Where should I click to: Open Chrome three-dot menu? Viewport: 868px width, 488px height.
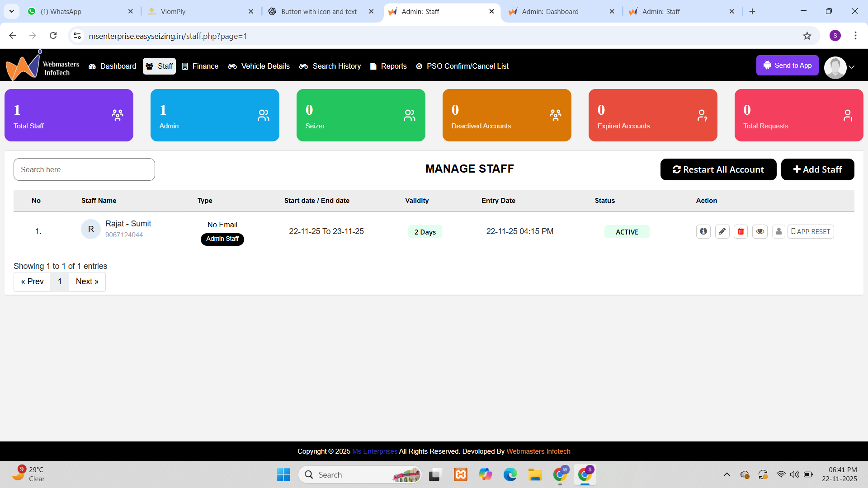[855, 36]
